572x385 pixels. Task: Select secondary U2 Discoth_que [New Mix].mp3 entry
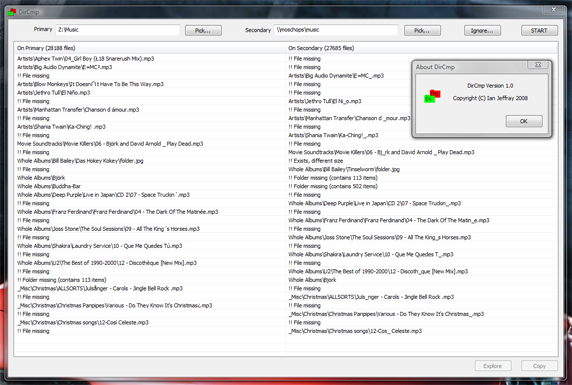click(378, 272)
